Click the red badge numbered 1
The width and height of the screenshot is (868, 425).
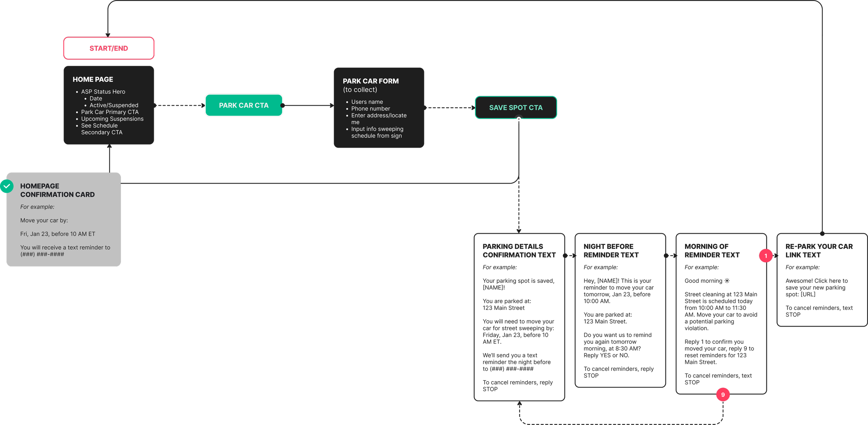766,256
